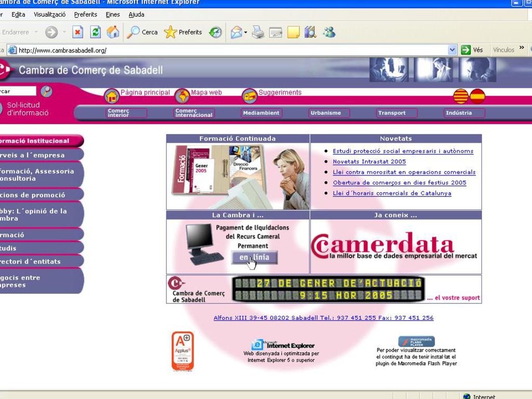Open Estudi protecció social empresaris link
Screen dimensions: 532x399
click(x=403, y=151)
